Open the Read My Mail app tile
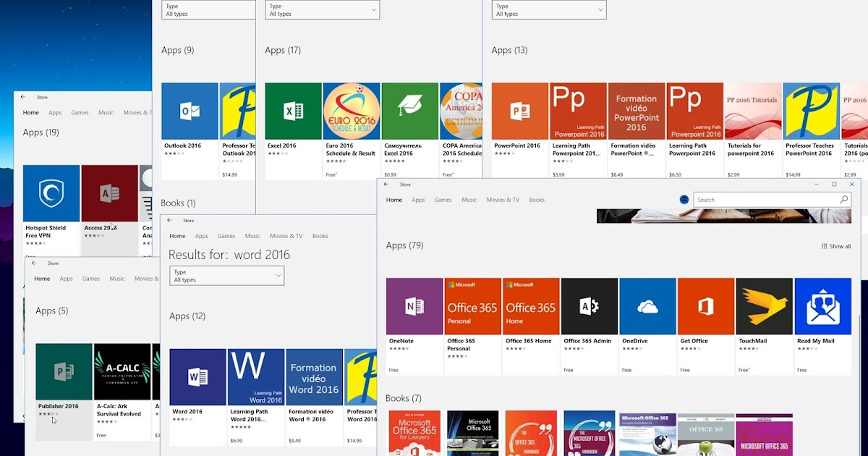 (x=823, y=305)
